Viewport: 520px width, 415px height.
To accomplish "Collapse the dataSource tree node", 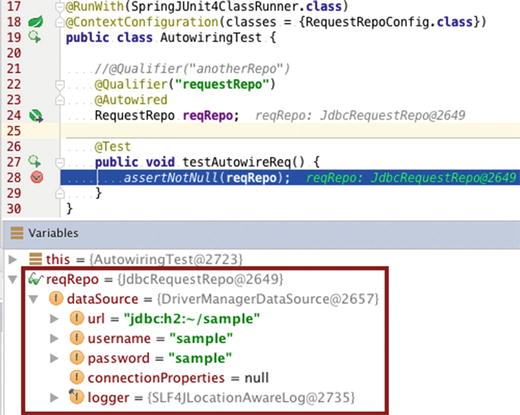I will coord(33,299).
